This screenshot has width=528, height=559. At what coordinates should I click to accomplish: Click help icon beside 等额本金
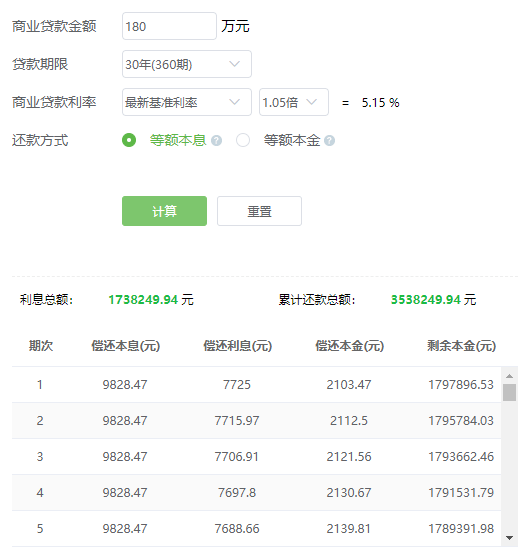click(329, 140)
